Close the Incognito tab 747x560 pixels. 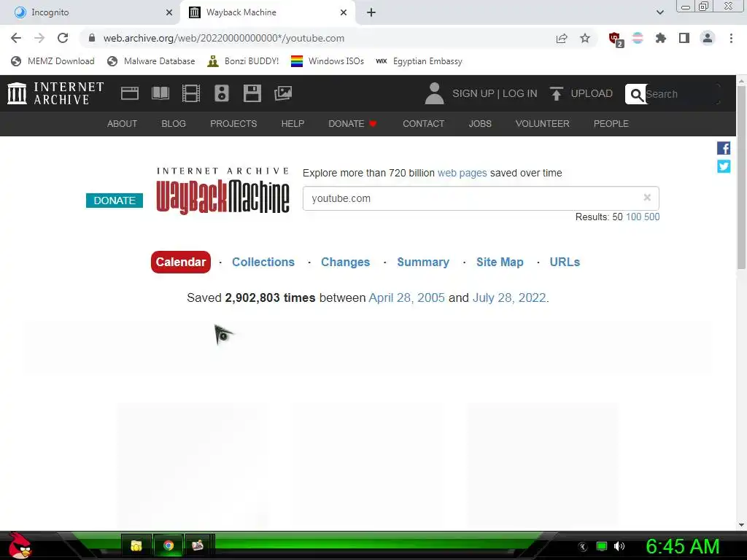[x=169, y=12]
